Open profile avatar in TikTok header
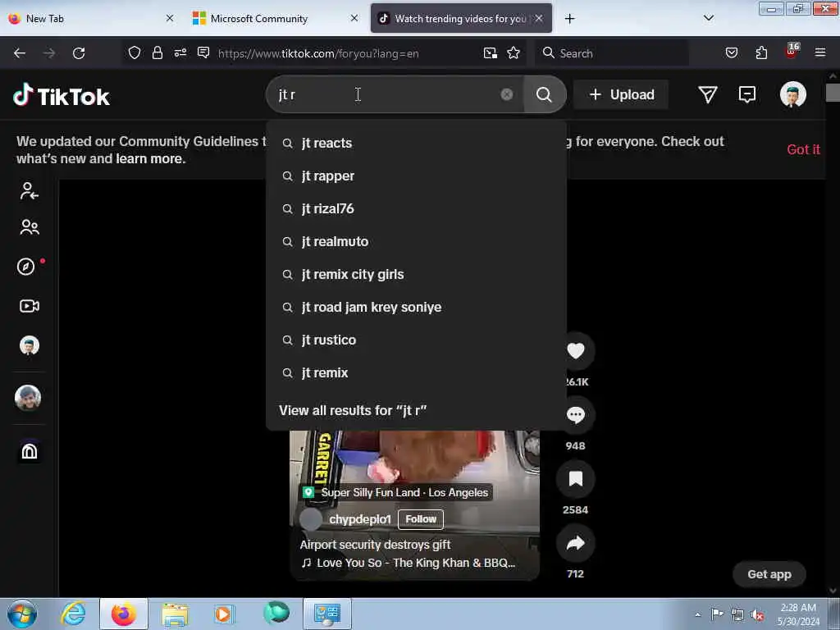The image size is (840, 630). (x=793, y=95)
